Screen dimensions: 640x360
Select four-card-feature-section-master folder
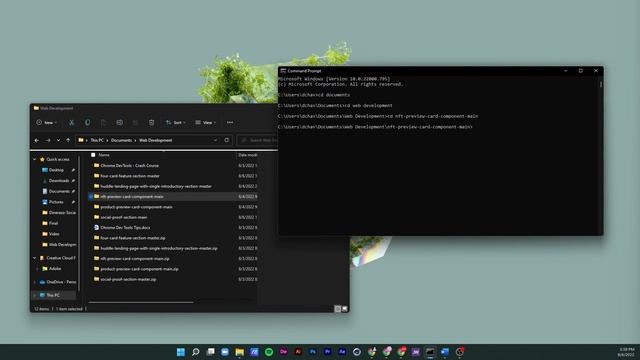point(130,176)
